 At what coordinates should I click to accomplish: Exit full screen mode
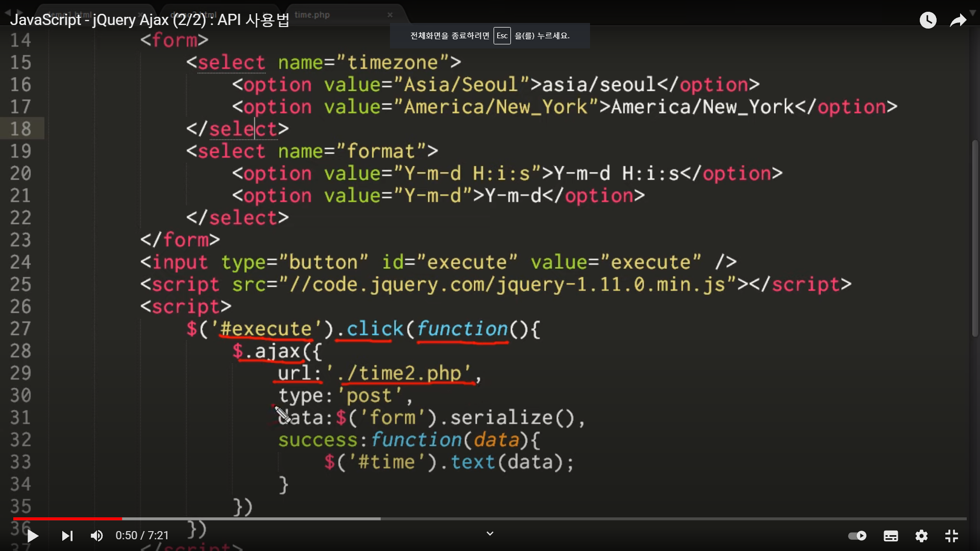[951, 536]
